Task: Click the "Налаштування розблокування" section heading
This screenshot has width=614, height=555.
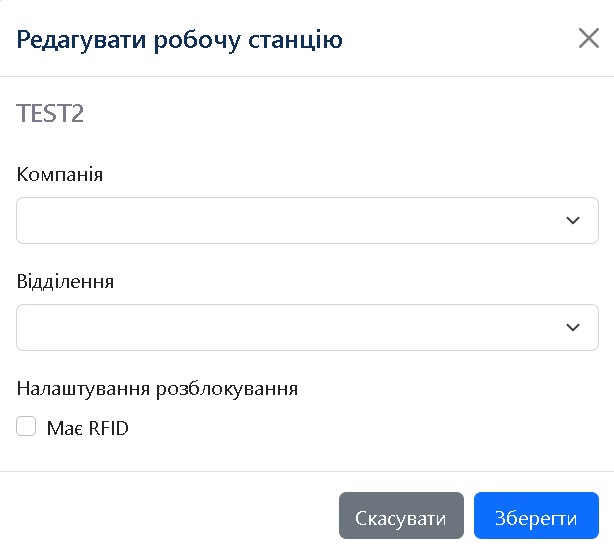Action: click(157, 388)
